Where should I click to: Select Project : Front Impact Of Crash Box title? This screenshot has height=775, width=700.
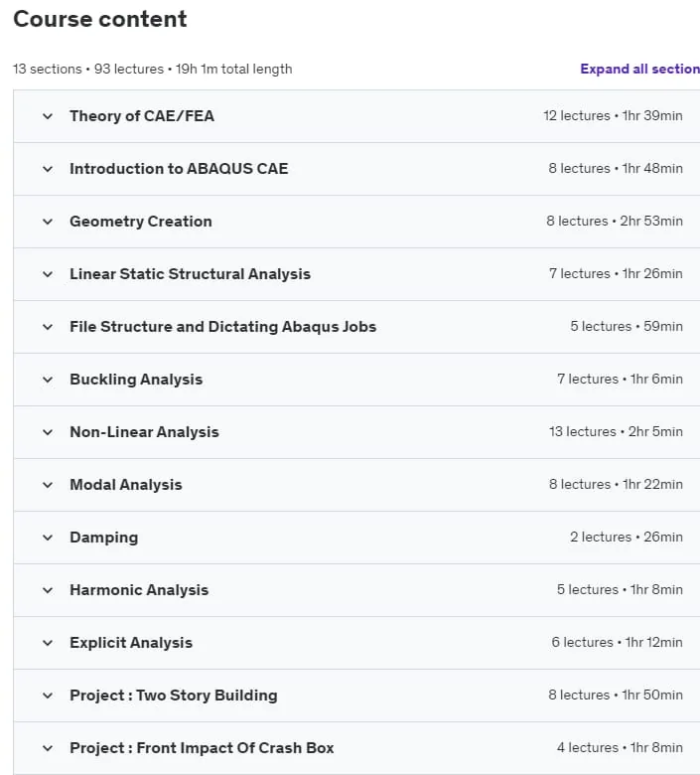tap(202, 748)
